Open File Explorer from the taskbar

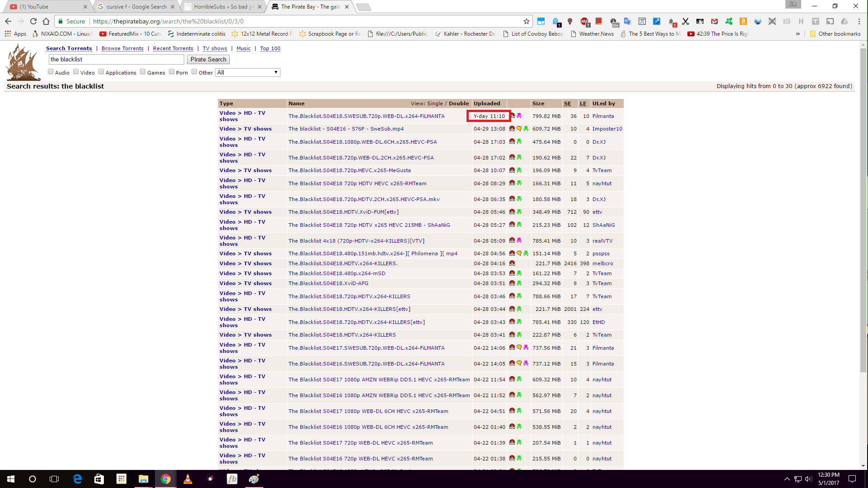pos(144,479)
